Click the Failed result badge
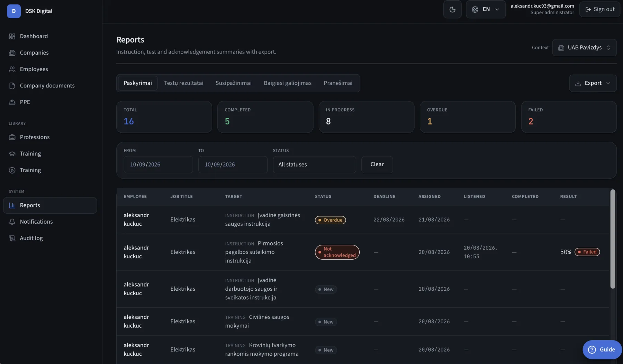The width and height of the screenshot is (623, 364). pos(587,252)
